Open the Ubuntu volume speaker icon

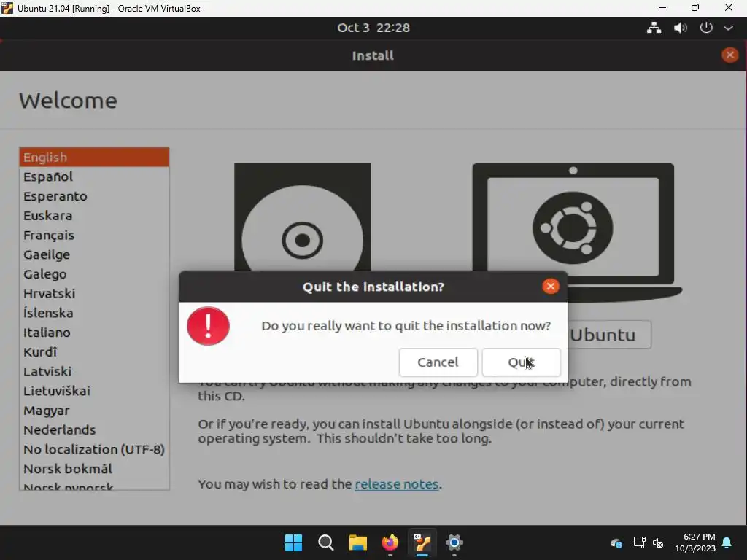681,28
